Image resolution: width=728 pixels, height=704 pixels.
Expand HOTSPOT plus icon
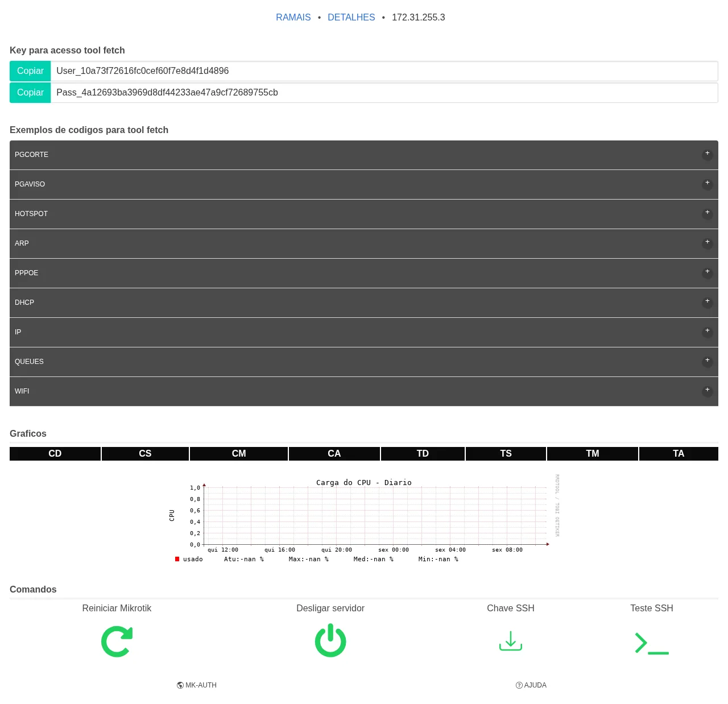pos(708,213)
